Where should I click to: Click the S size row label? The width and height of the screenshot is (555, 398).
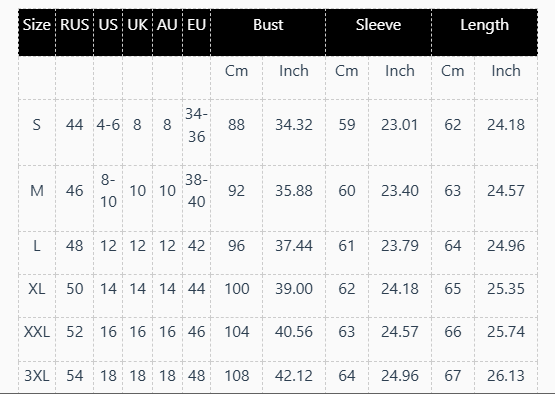37,125
